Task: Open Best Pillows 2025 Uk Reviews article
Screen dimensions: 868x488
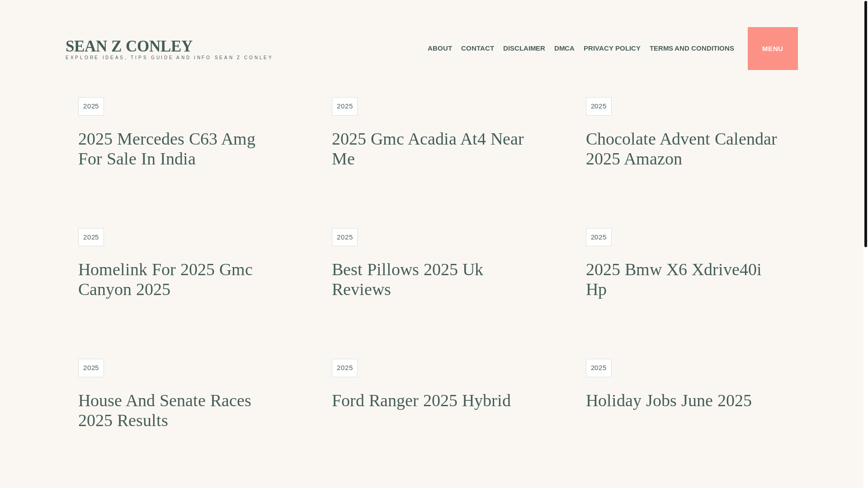Action: click(x=407, y=279)
